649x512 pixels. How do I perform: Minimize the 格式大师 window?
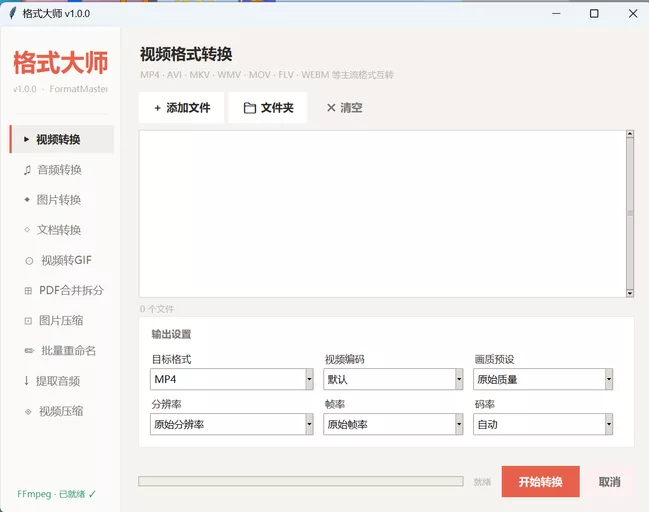556,14
